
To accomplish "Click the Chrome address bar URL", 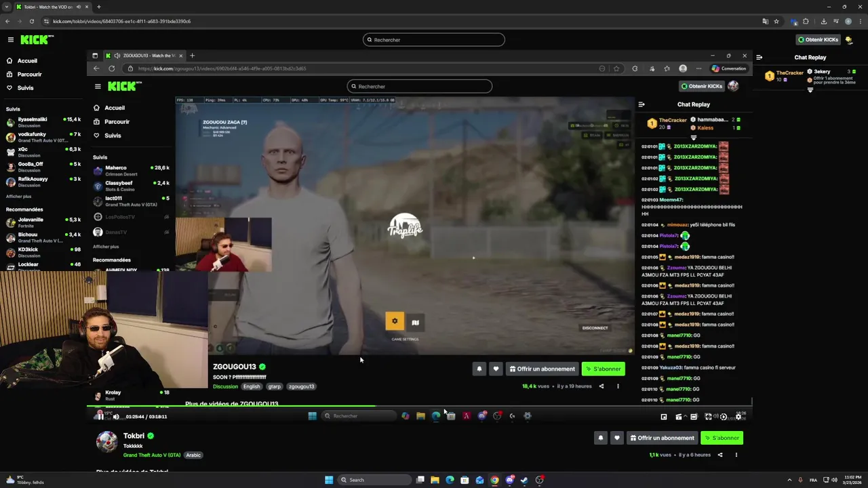I will point(122,21).
